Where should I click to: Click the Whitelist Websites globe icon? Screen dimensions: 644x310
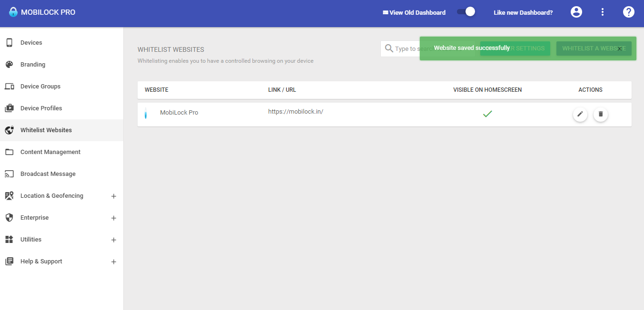(9, 130)
